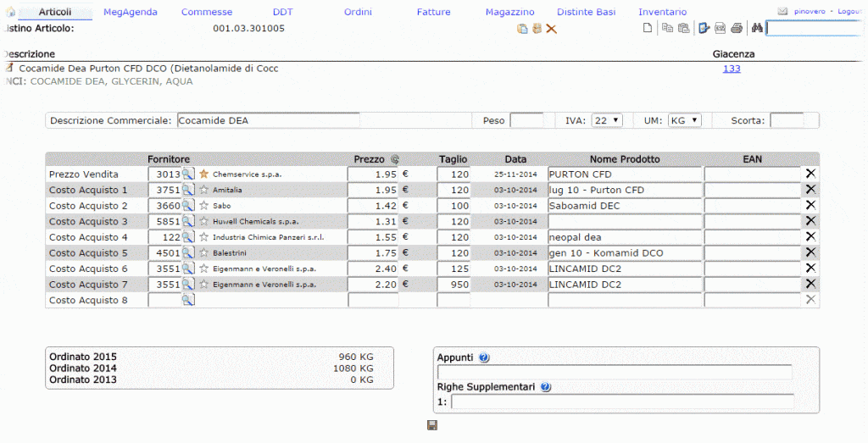Click the Scorta input field
The height and width of the screenshot is (443, 868).
coord(787,120)
